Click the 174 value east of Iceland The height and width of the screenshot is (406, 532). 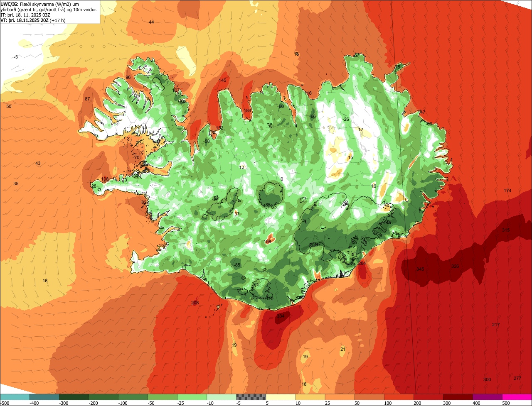pos(507,191)
